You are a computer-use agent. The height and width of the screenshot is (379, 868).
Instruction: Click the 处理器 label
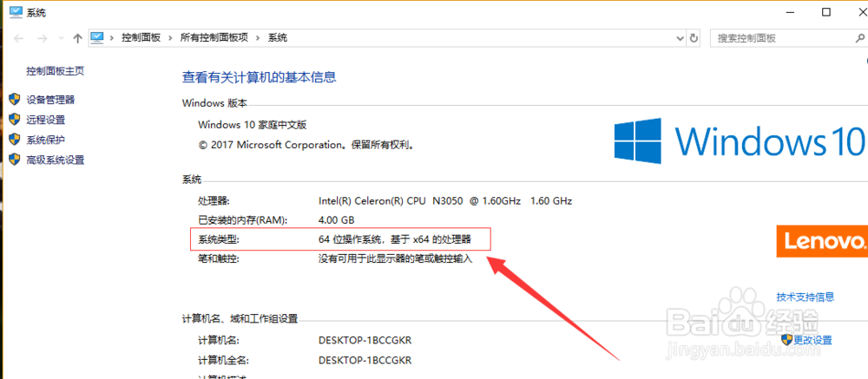[214, 201]
